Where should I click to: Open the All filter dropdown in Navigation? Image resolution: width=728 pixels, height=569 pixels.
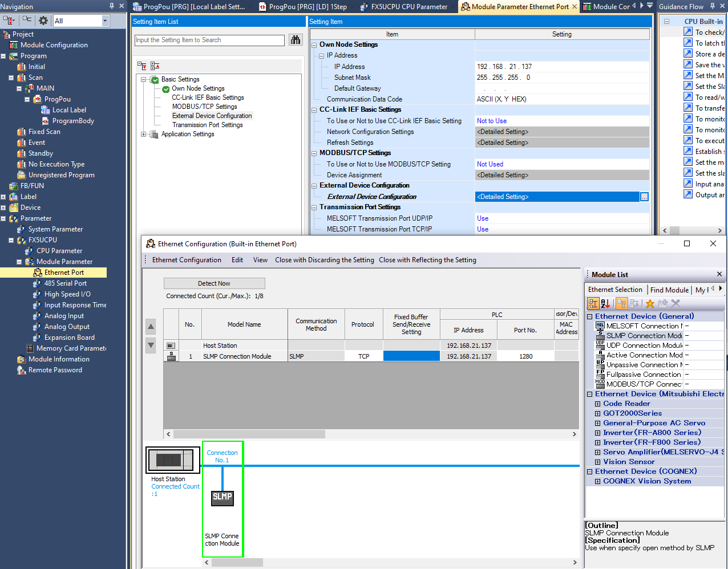105,21
